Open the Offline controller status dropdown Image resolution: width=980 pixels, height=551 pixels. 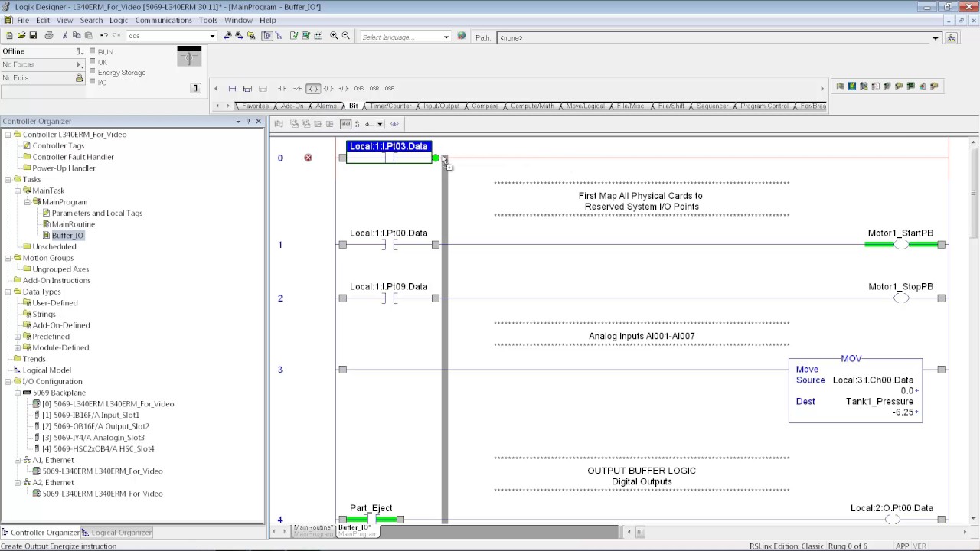pos(79,51)
